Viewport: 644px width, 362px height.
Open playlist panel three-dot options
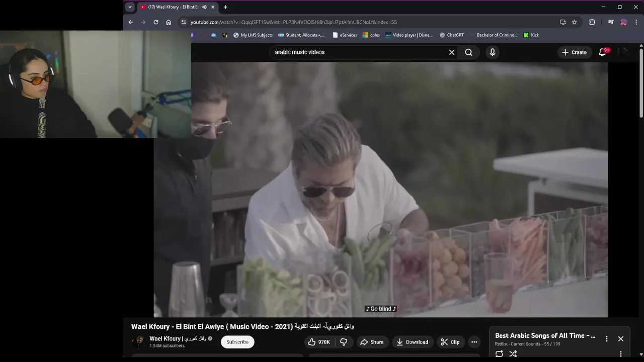[x=607, y=339]
